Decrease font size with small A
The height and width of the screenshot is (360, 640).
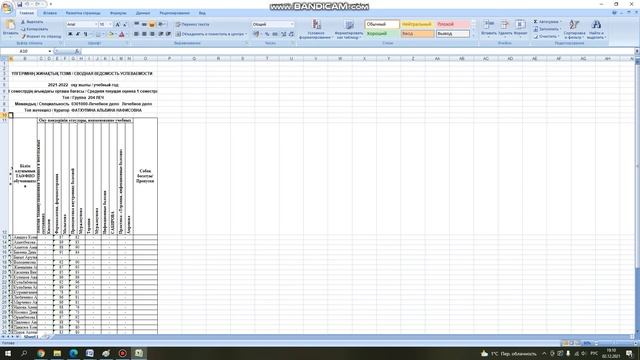tap(125, 24)
